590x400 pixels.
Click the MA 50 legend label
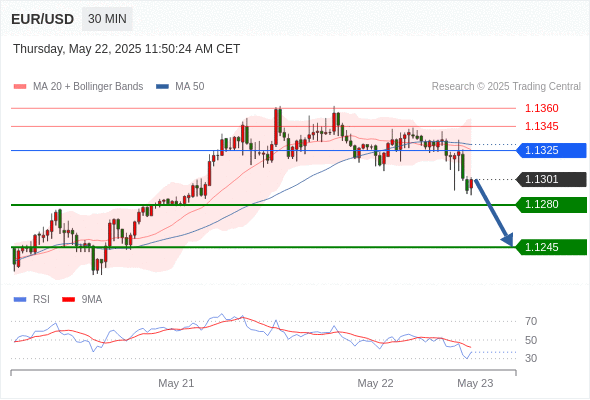pyautogui.click(x=190, y=87)
